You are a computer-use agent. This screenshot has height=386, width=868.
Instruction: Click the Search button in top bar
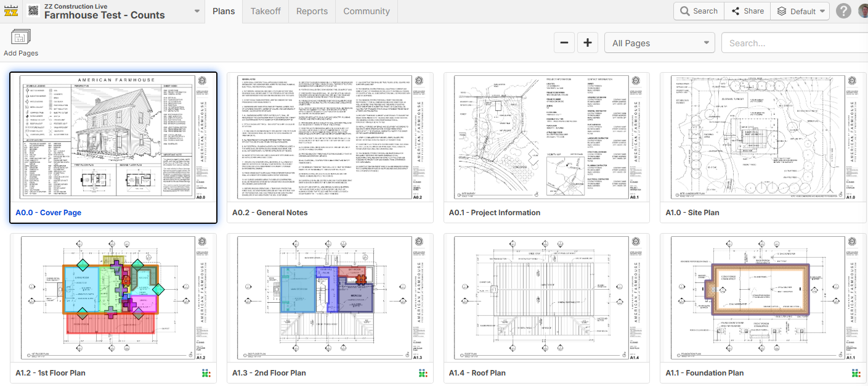[699, 11]
